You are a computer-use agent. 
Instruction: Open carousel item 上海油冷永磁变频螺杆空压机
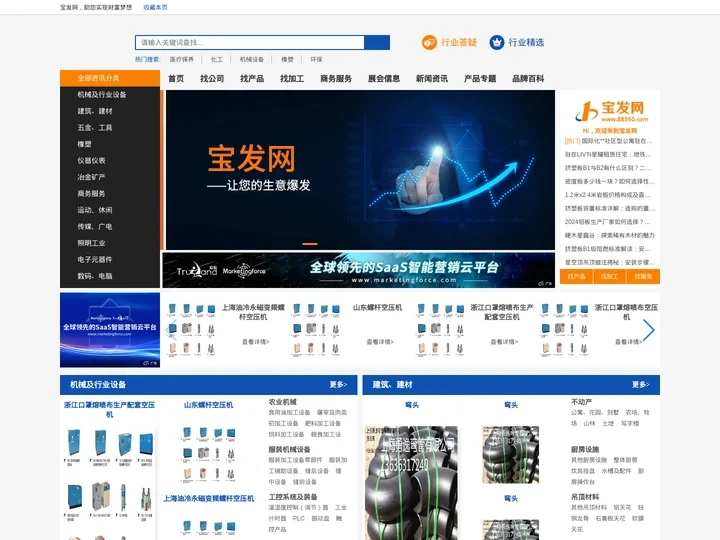253,312
